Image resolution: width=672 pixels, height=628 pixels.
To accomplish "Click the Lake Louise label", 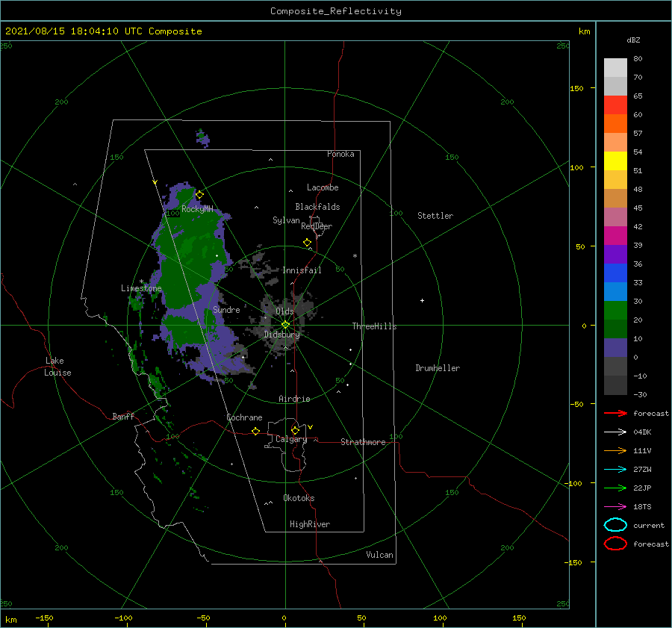I will click(58, 367).
